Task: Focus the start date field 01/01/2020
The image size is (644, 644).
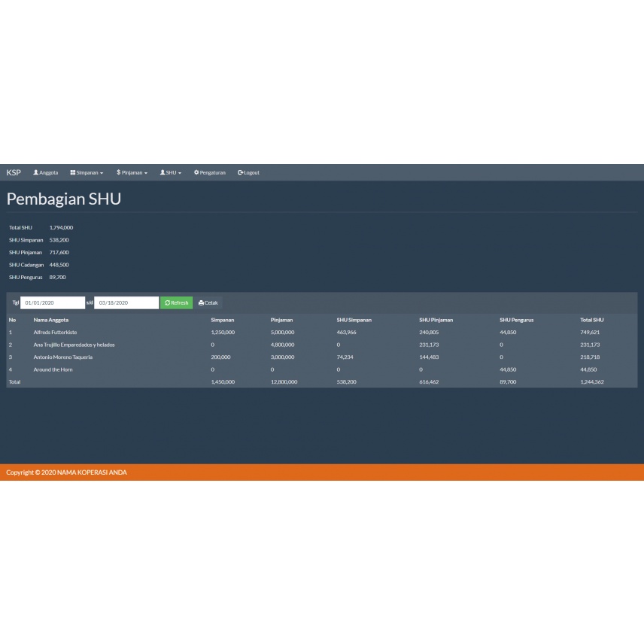Action: click(53, 302)
